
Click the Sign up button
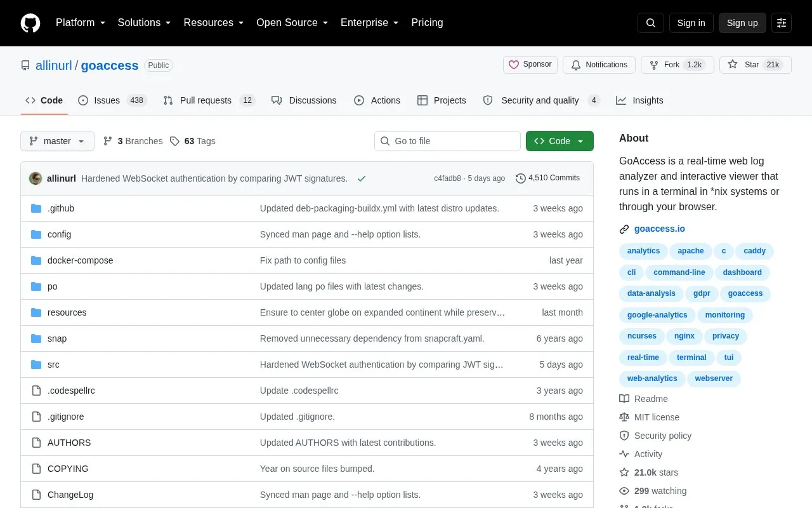742,23
